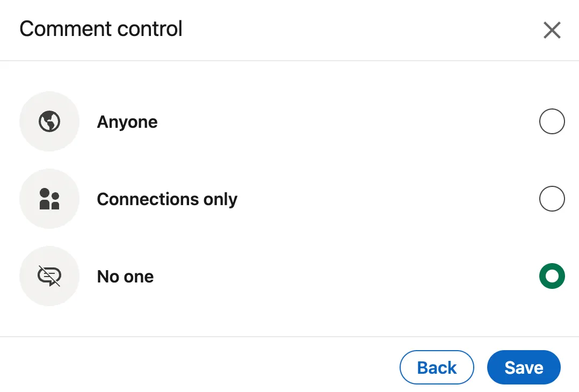Dismiss the dialog with the X icon

(x=552, y=30)
